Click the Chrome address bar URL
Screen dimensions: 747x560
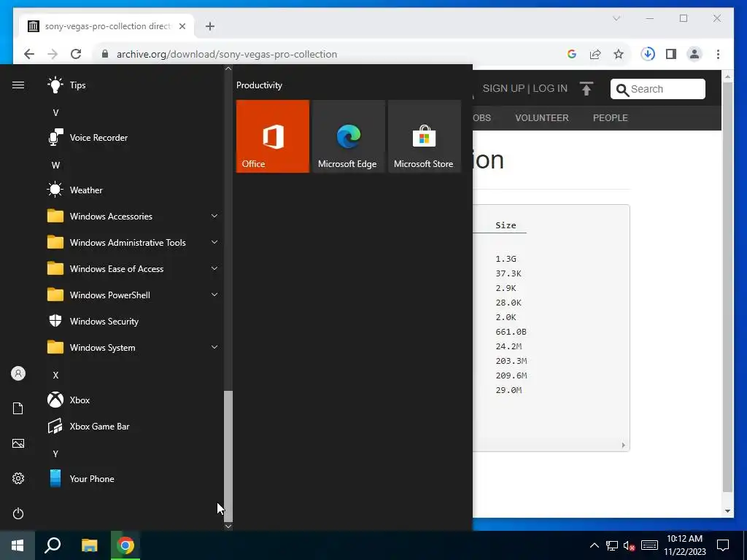click(x=227, y=54)
